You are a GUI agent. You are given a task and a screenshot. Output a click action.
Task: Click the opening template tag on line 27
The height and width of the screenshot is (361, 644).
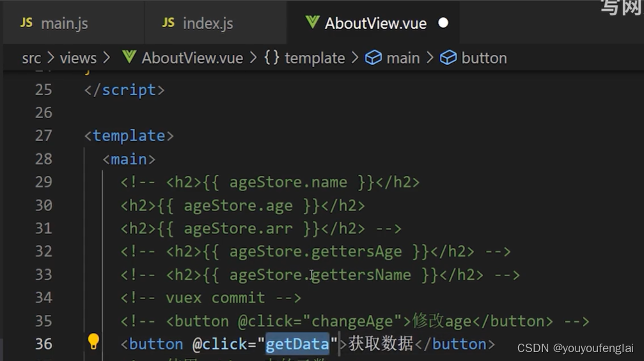point(129,136)
